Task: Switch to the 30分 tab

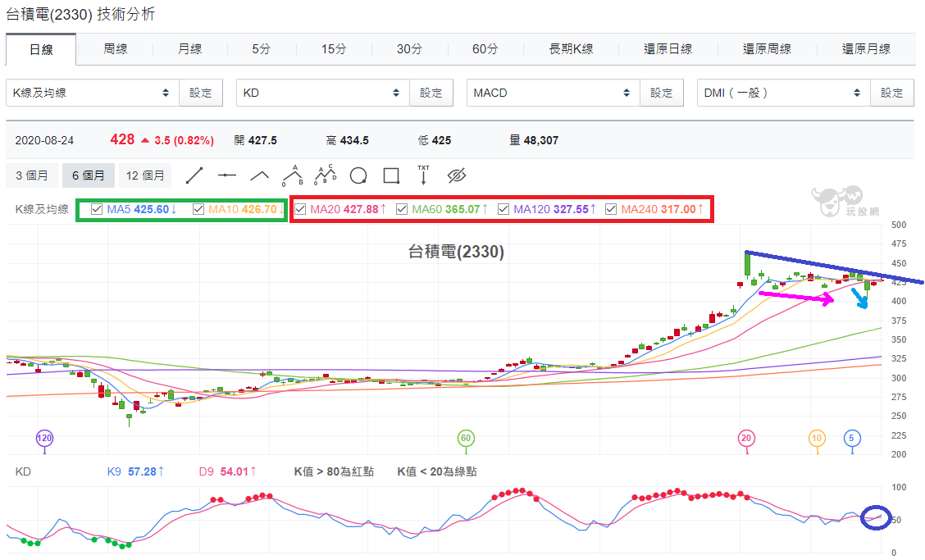Action: [x=409, y=49]
